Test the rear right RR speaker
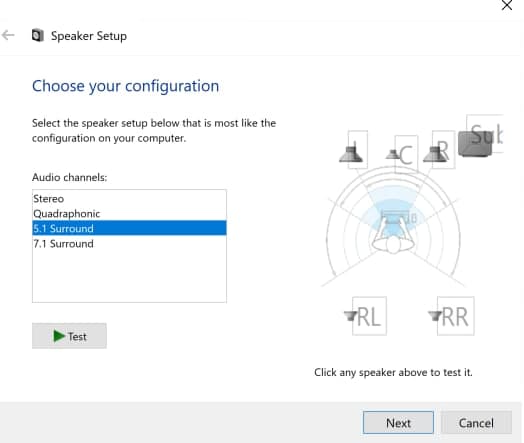The image size is (524, 443). point(451,316)
